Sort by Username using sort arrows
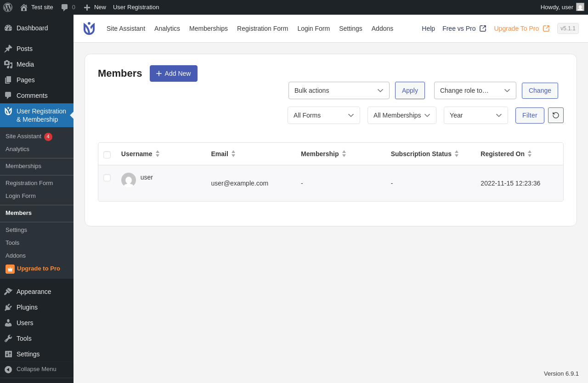 [158, 154]
